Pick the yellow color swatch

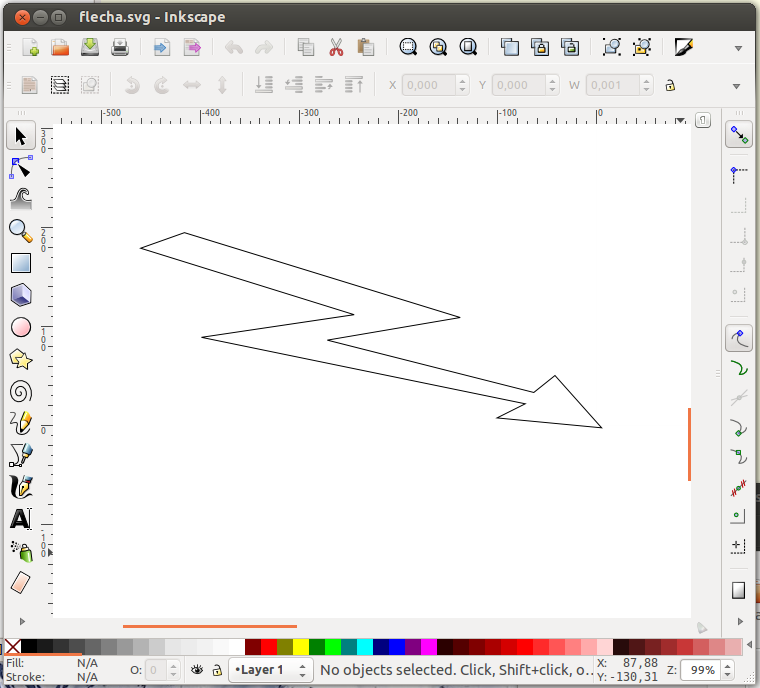tap(300, 646)
